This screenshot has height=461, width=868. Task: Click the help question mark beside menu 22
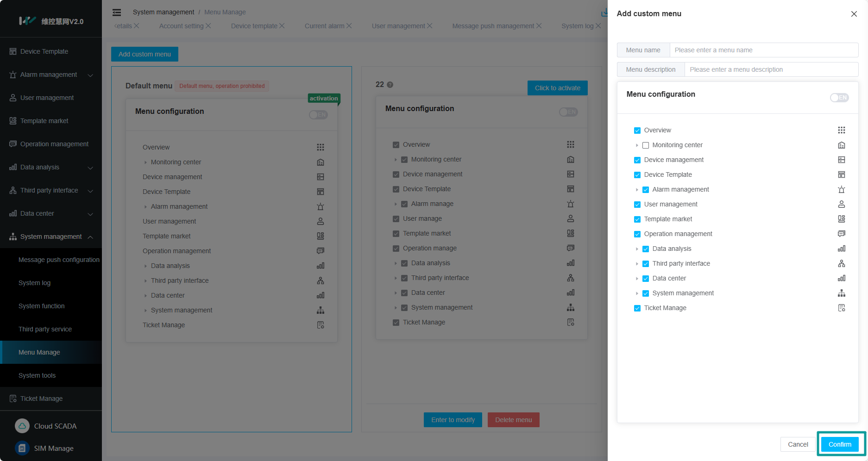390,85
